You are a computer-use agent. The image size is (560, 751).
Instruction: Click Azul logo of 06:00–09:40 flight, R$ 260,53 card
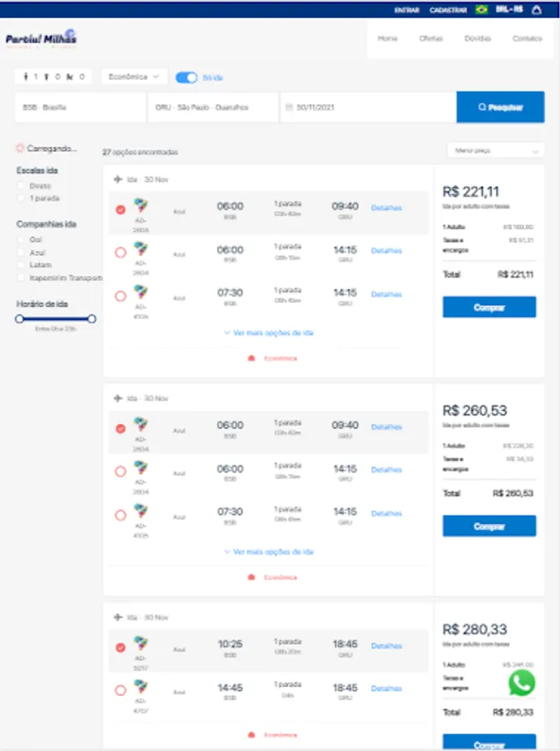click(x=140, y=425)
